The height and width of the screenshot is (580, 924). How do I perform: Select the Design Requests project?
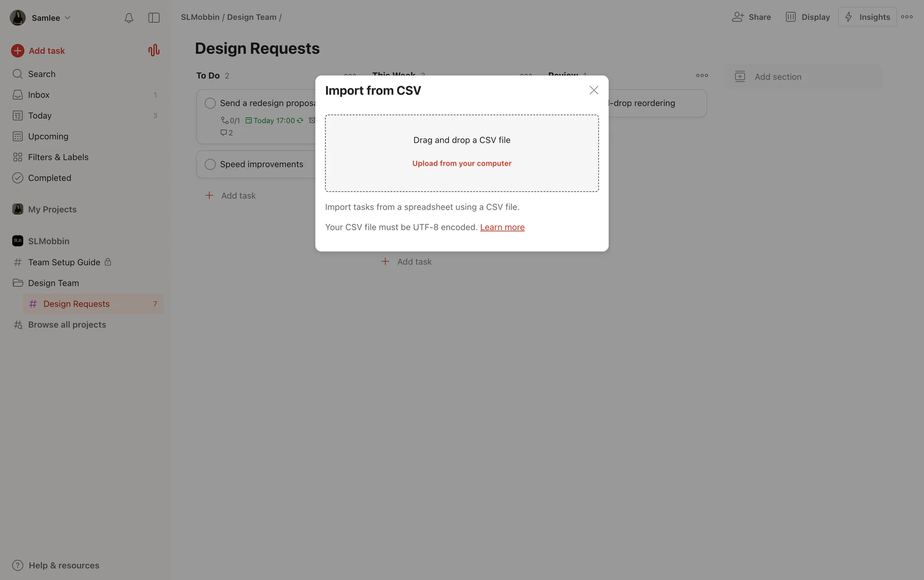coord(76,304)
